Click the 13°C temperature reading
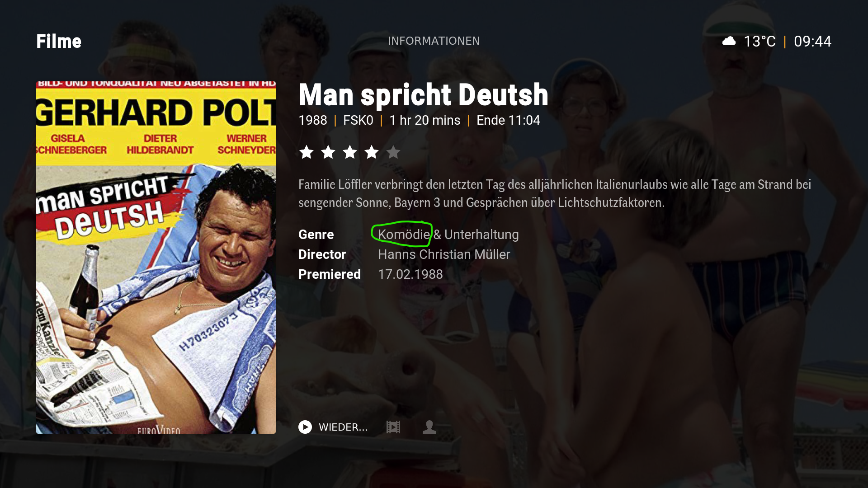868x488 pixels. (x=759, y=42)
